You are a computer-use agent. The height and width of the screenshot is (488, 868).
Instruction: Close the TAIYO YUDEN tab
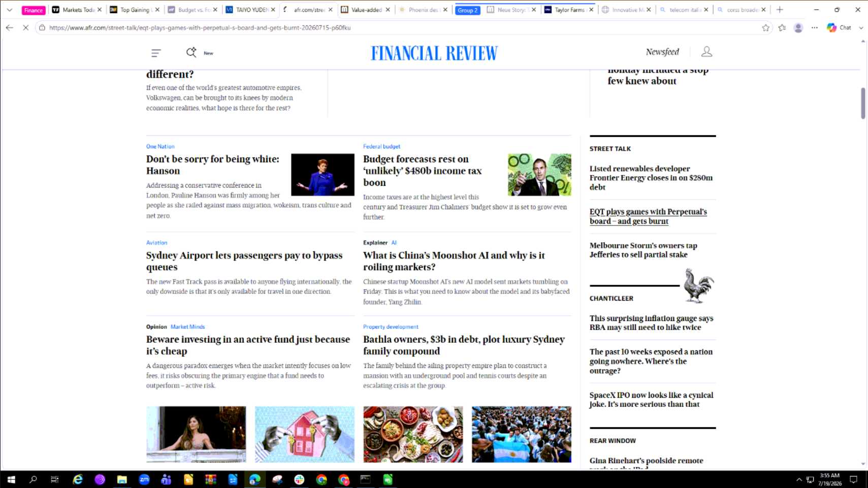(273, 10)
